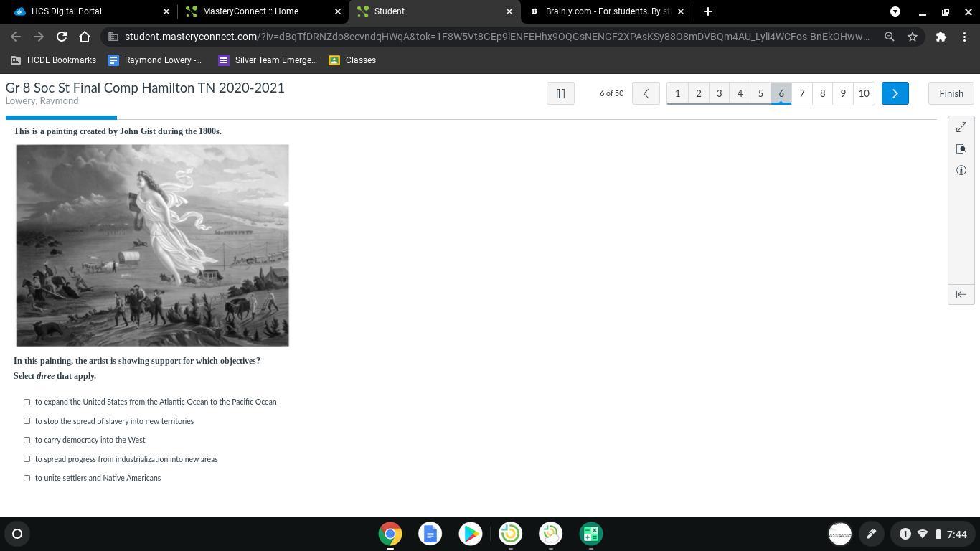Switch to MasteryConnect Home tab

(x=261, y=11)
